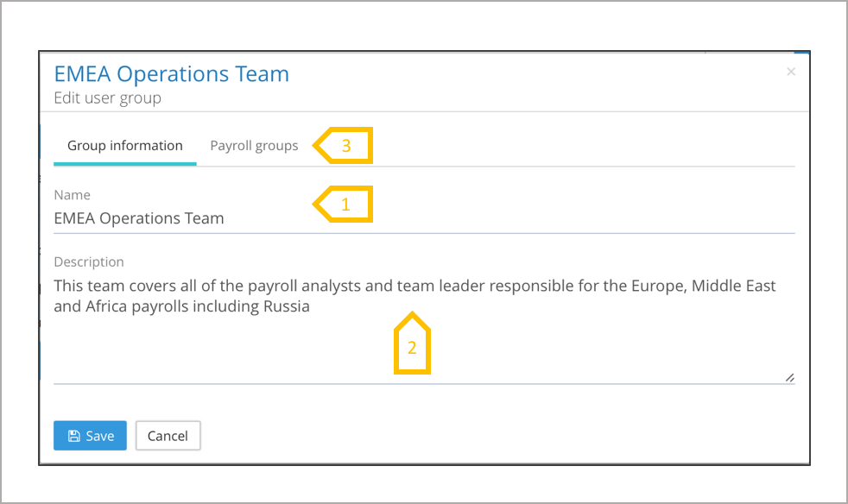Click the Description field label
848x504 pixels.
pyautogui.click(x=89, y=261)
